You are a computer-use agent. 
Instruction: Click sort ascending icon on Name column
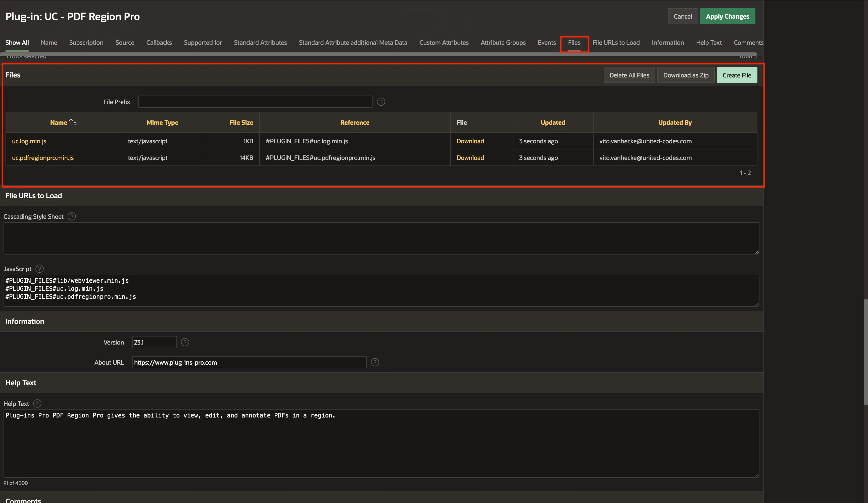73,122
